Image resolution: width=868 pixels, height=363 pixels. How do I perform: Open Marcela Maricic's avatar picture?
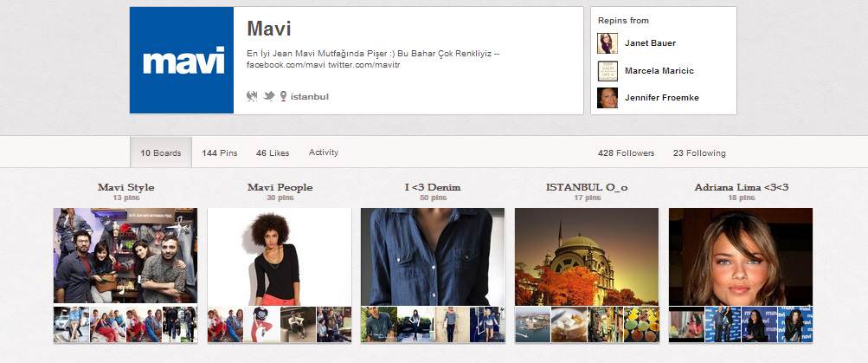pos(608,71)
